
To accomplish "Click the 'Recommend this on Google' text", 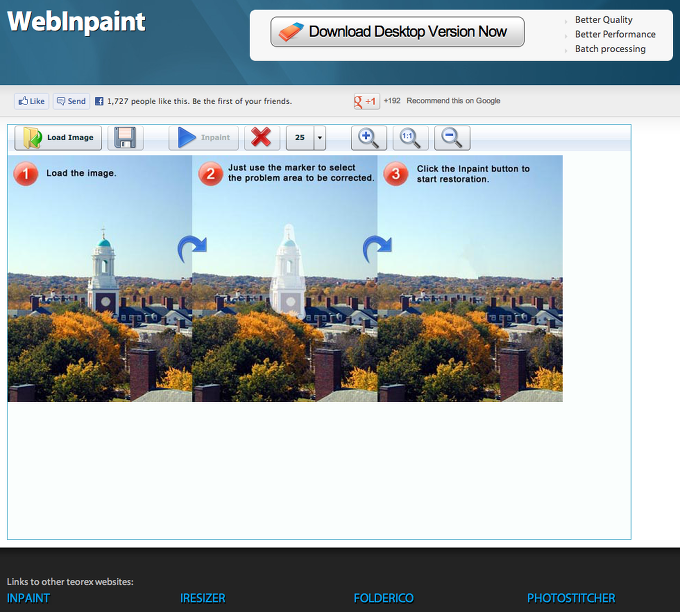I will pyautogui.click(x=453, y=101).
